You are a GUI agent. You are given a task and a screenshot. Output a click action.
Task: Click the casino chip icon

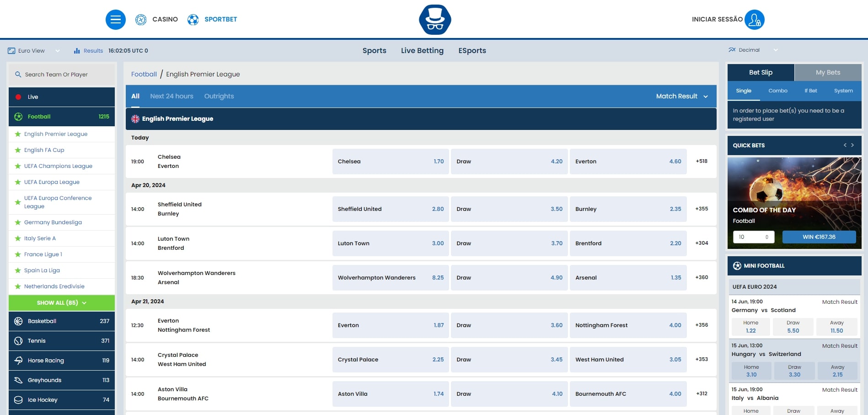(141, 20)
